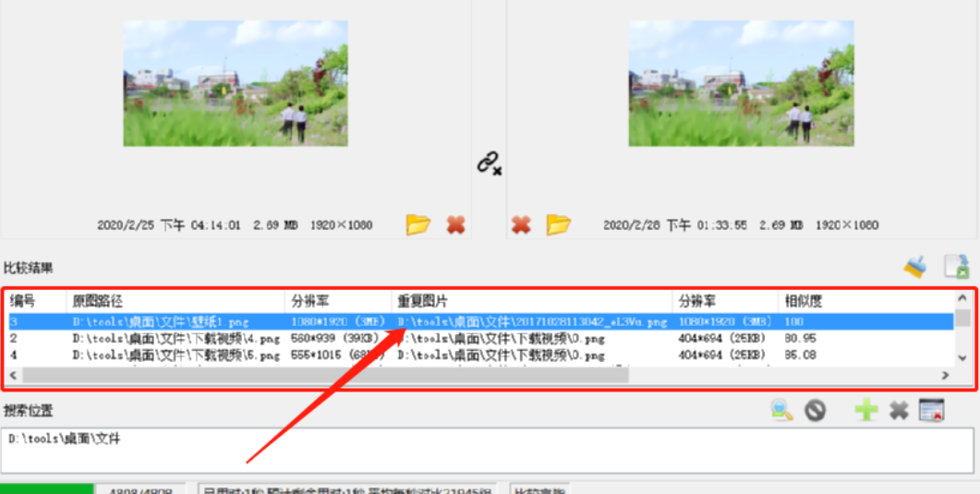The image size is (980, 494).
Task: Click the right image preview thumbnail
Action: (742, 83)
